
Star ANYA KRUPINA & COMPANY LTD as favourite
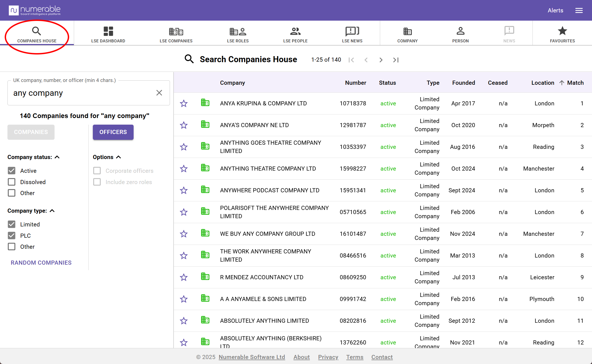point(184,103)
